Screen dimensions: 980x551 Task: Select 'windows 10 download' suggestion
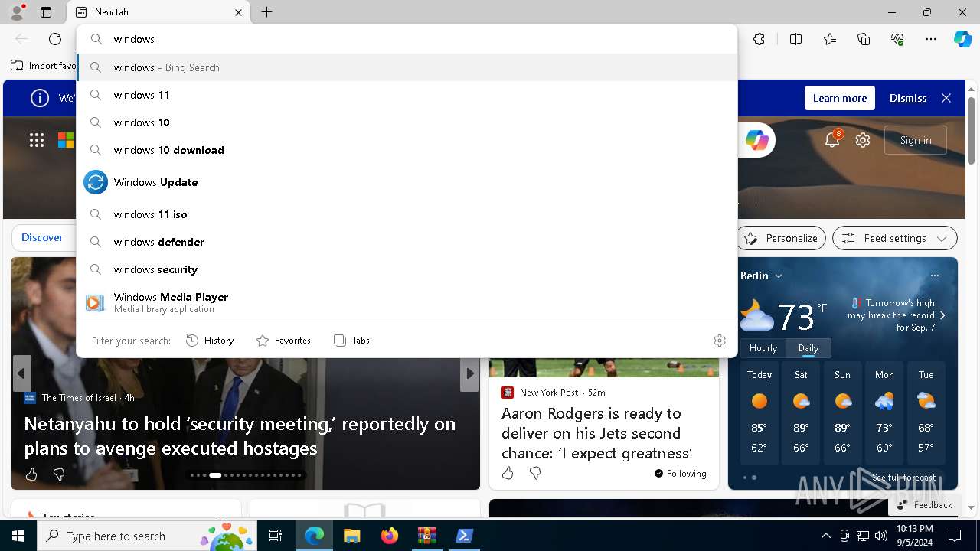[407, 150]
